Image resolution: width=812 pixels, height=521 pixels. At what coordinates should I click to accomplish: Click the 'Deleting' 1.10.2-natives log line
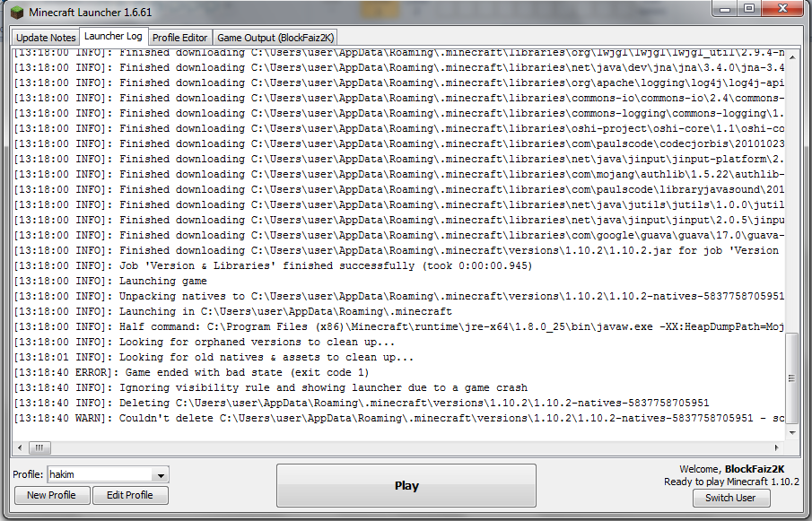coord(362,403)
